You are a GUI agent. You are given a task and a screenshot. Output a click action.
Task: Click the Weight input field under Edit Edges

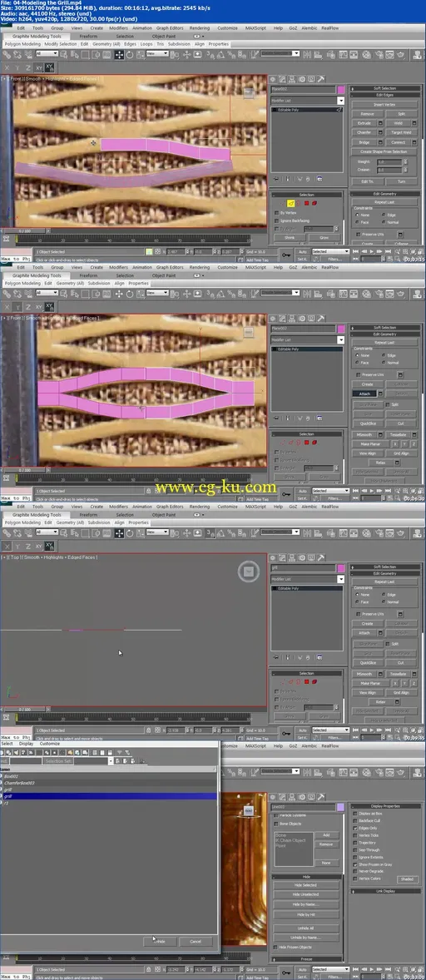389,161
